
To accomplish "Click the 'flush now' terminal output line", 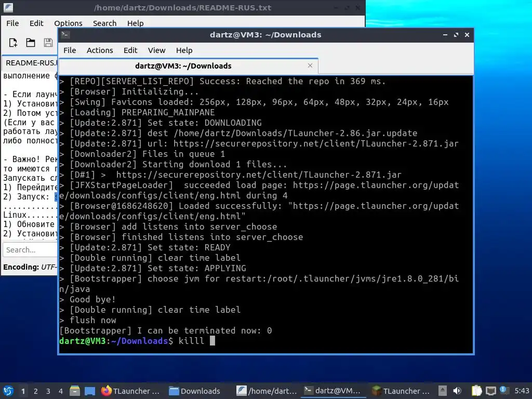I will coord(88,320).
